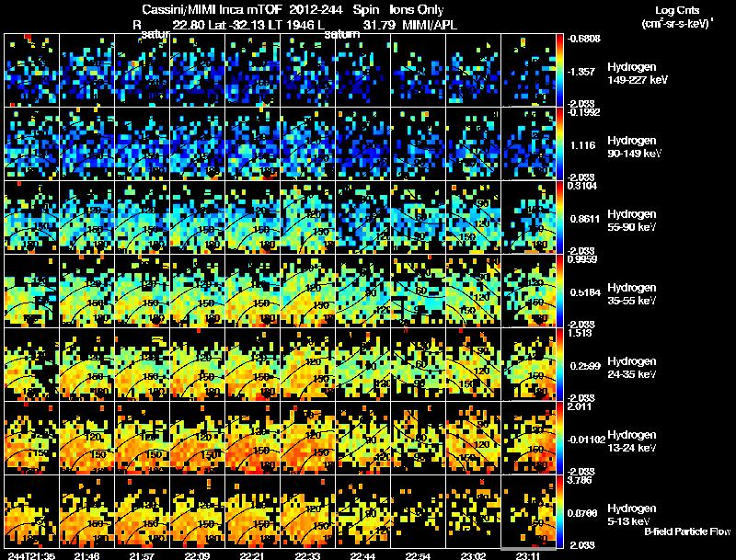This screenshot has width=736, height=560.
Task: Click the 0.5184 color scale value
Action: click(x=585, y=292)
